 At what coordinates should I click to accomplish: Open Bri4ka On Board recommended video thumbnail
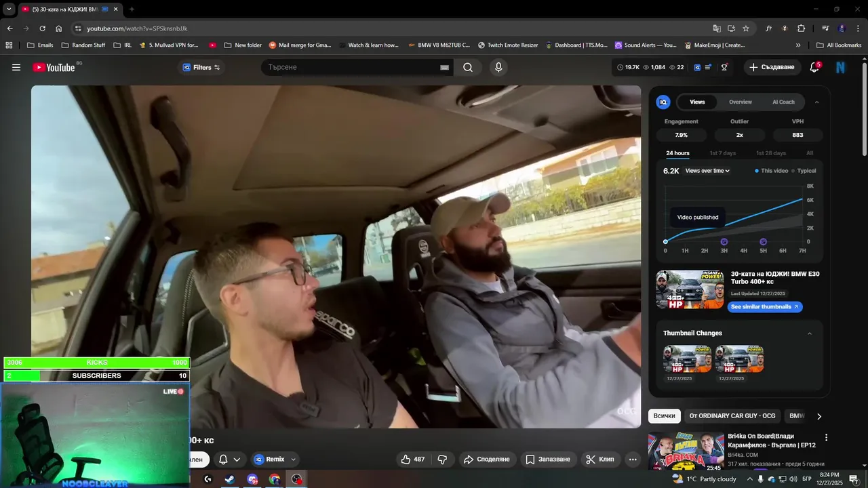pos(685,451)
